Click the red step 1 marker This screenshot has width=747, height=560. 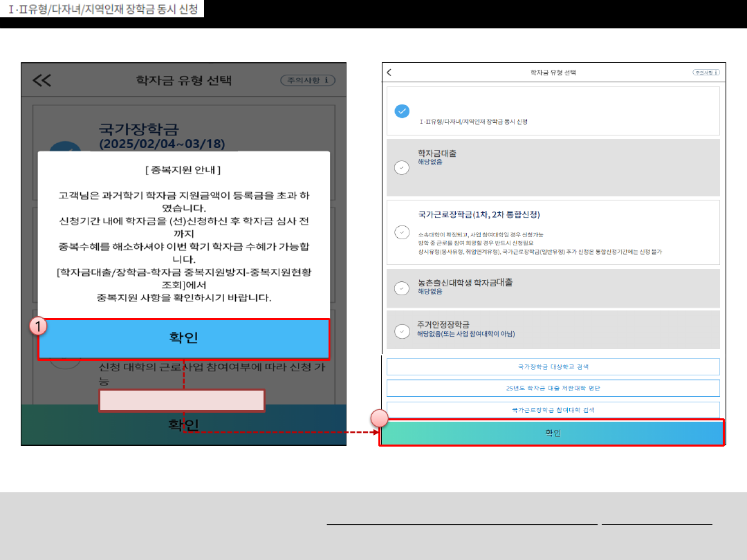coord(41,326)
